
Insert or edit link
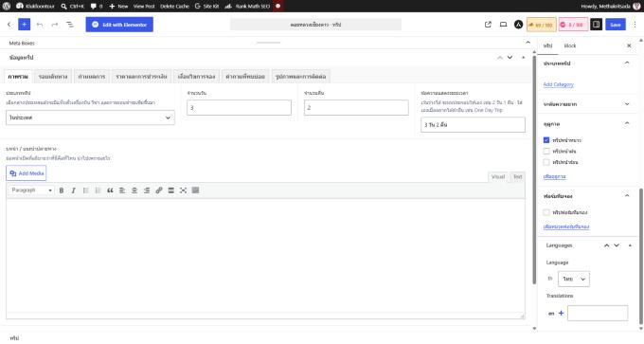(x=159, y=190)
